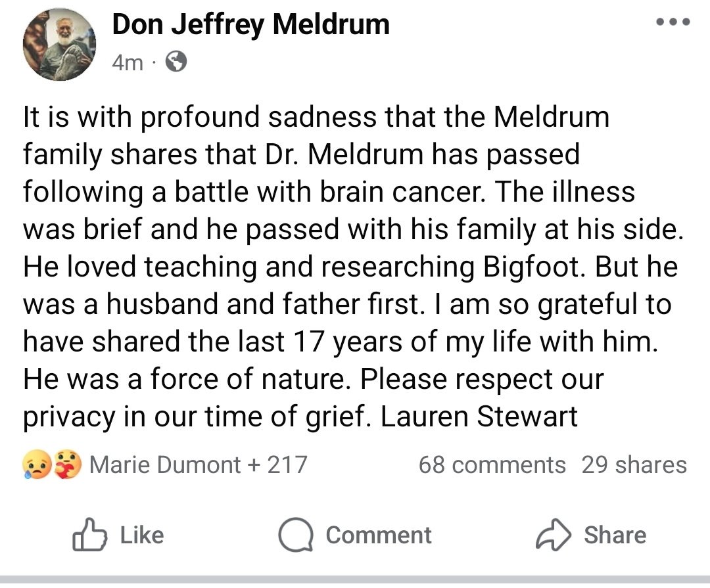Viewport: 710px width, 588px height.
Task: Click the globe public audience icon
Action: tap(176, 62)
